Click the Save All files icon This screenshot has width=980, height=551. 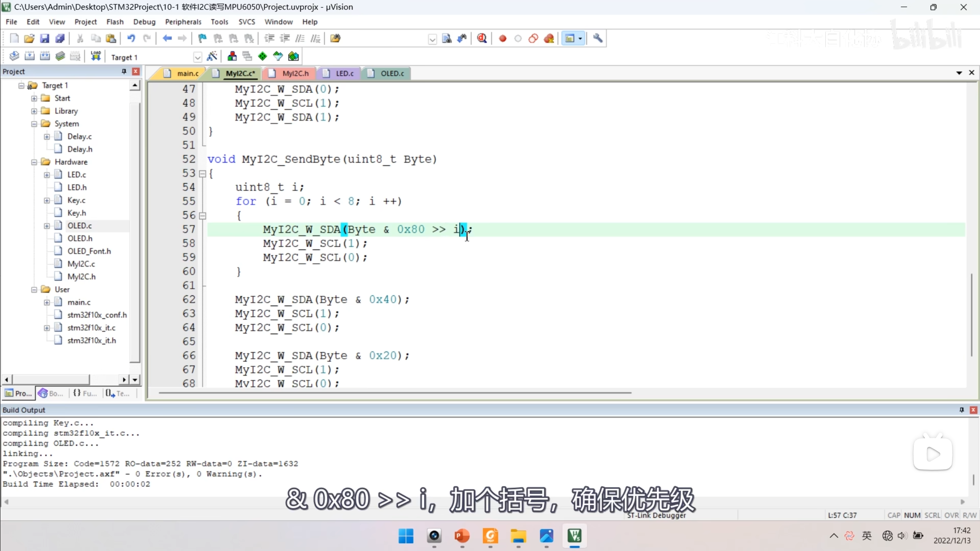pos(60,38)
